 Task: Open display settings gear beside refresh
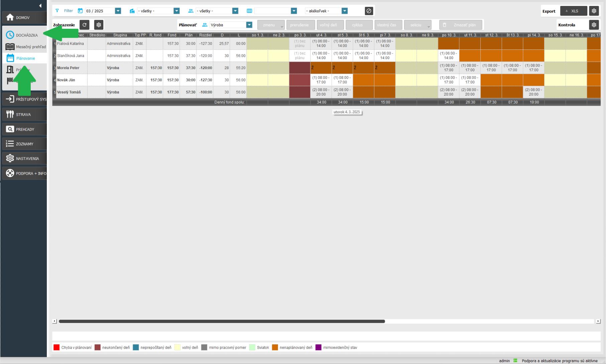tap(99, 25)
